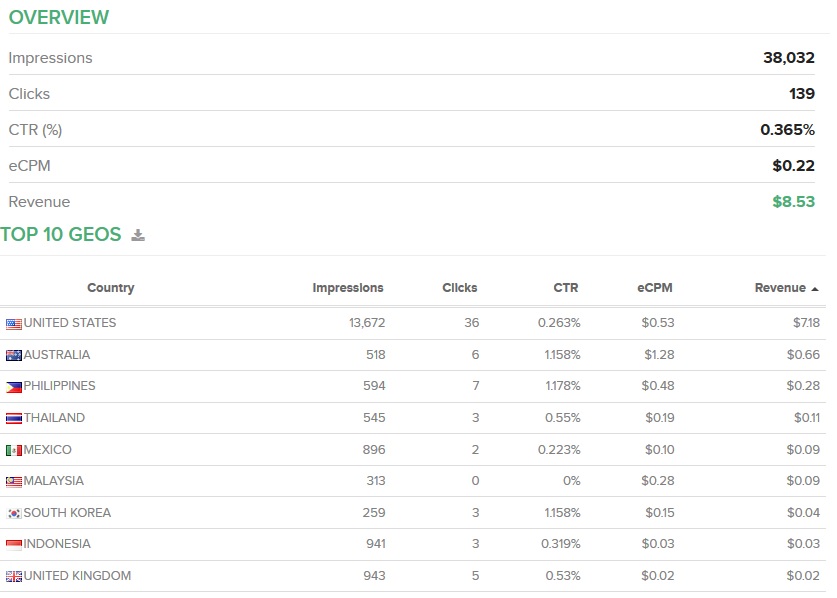Sort table by Country column

coord(110,288)
